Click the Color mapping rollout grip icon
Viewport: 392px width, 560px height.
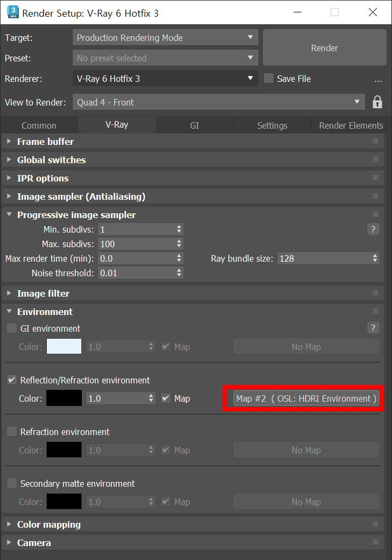[x=376, y=523]
